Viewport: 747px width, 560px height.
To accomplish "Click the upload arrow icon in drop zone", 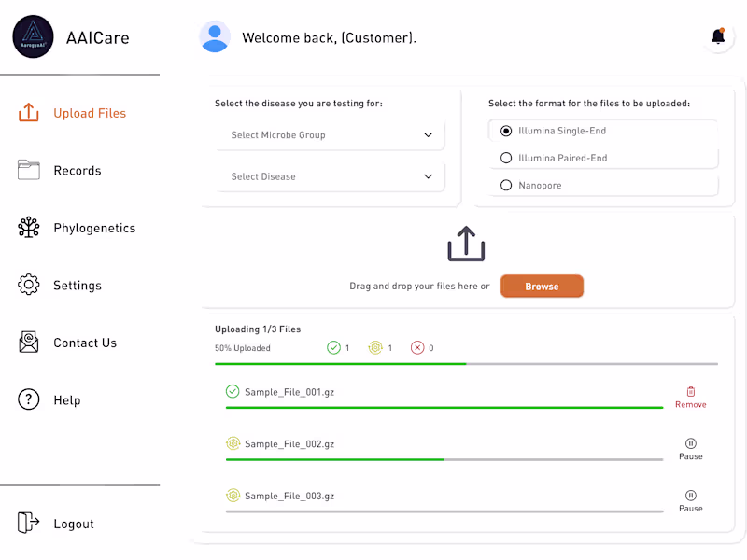I will tap(467, 245).
